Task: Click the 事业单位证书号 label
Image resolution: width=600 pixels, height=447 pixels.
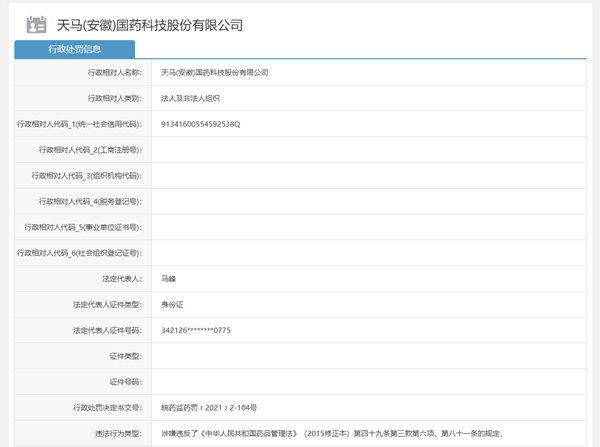Action: pyautogui.click(x=83, y=227)
